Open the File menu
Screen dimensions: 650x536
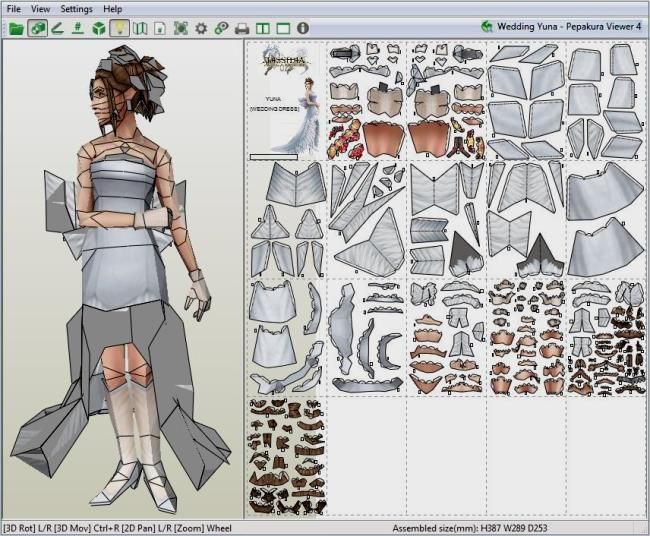(x=13, y=9)
